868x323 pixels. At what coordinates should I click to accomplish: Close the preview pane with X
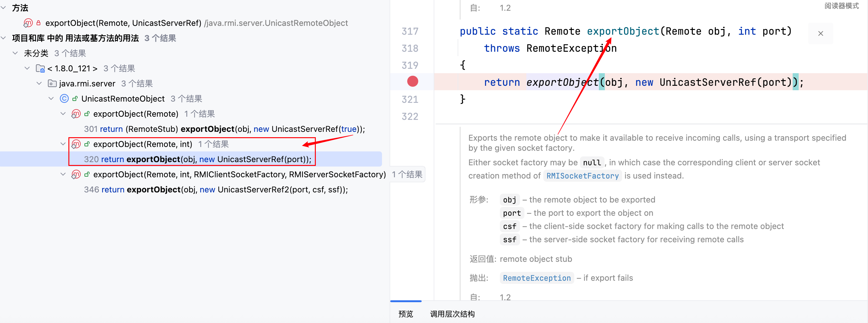click(x=820, y=33)
